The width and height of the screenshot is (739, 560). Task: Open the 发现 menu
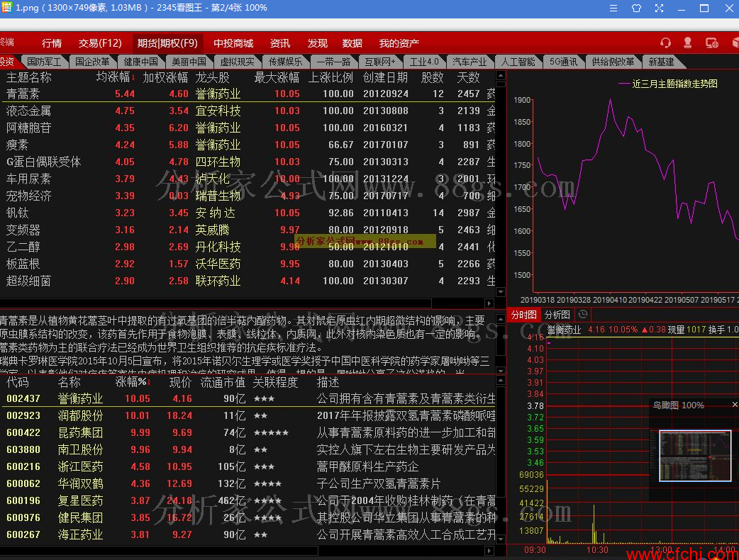[317, 43]
